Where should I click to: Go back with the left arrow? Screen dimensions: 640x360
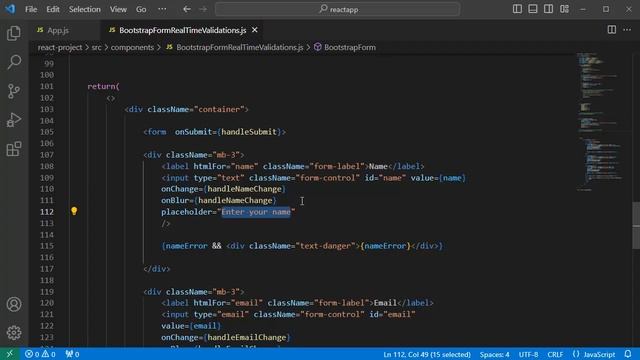[187, 9]
